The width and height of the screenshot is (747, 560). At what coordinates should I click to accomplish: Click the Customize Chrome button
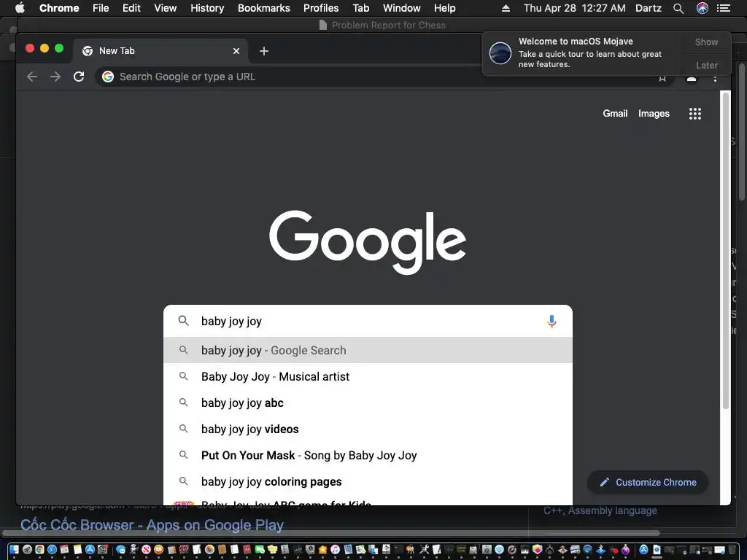[648, 483]
